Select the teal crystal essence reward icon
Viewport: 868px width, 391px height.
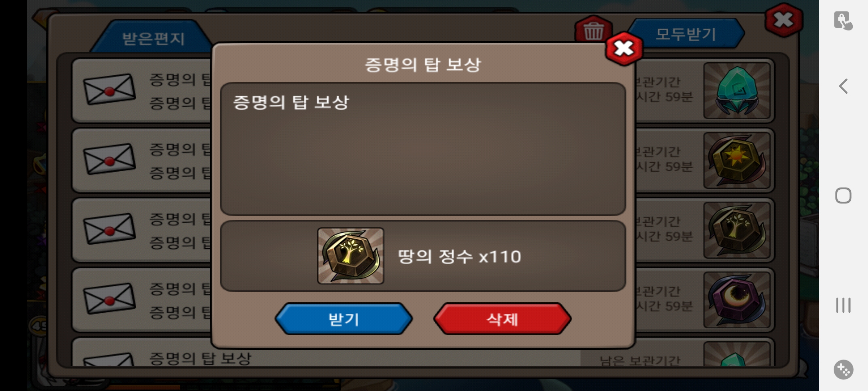point(737,91)
